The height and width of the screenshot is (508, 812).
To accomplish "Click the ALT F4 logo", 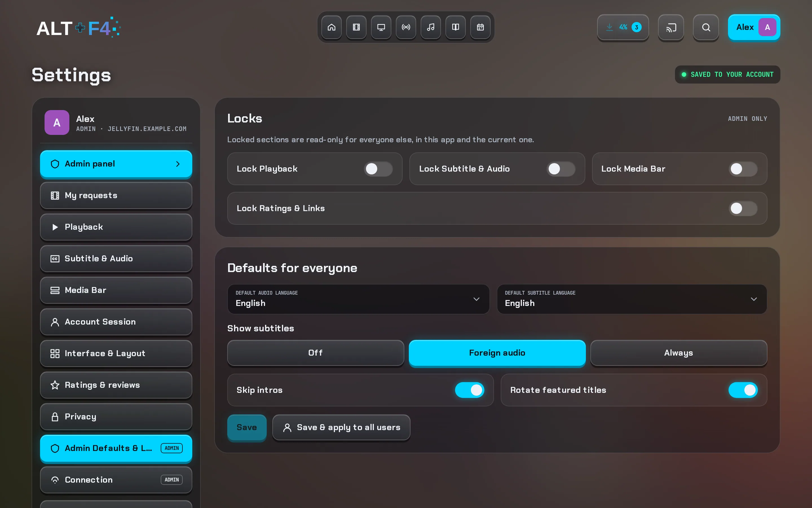I will (78, 27).
